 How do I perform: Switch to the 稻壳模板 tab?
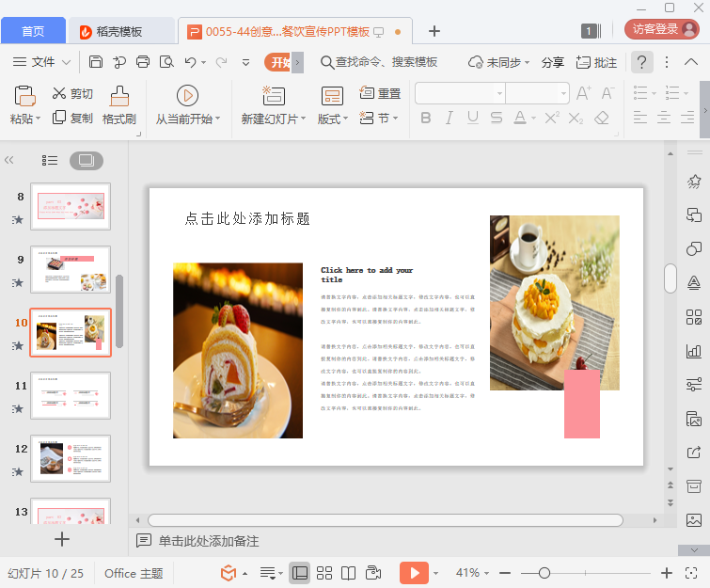120,31
